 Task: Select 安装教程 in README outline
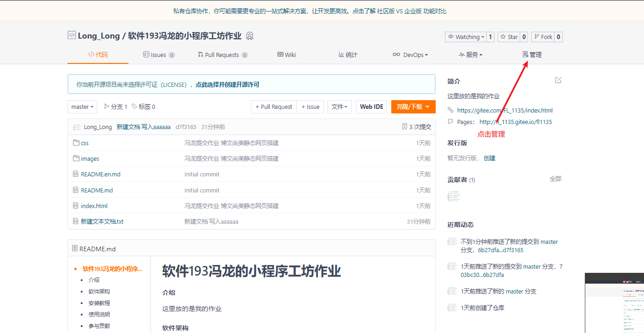click(x=99, y=303)
